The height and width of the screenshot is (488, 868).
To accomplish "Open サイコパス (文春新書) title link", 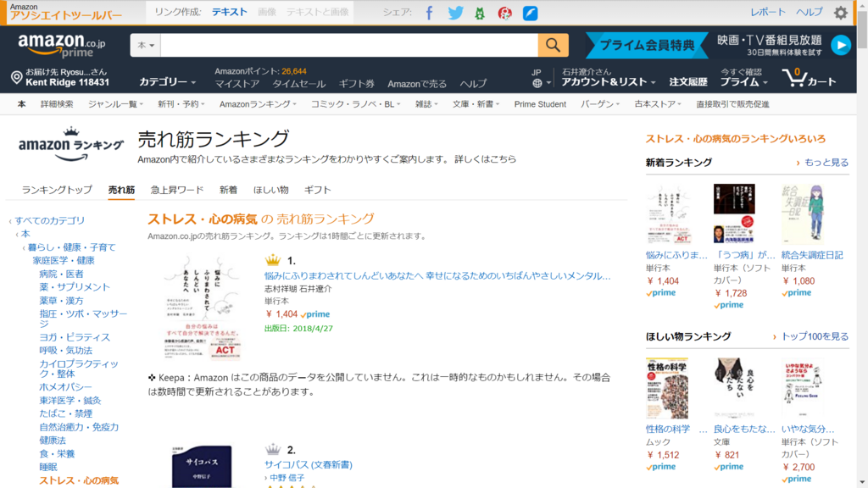I will pos(309,465).
